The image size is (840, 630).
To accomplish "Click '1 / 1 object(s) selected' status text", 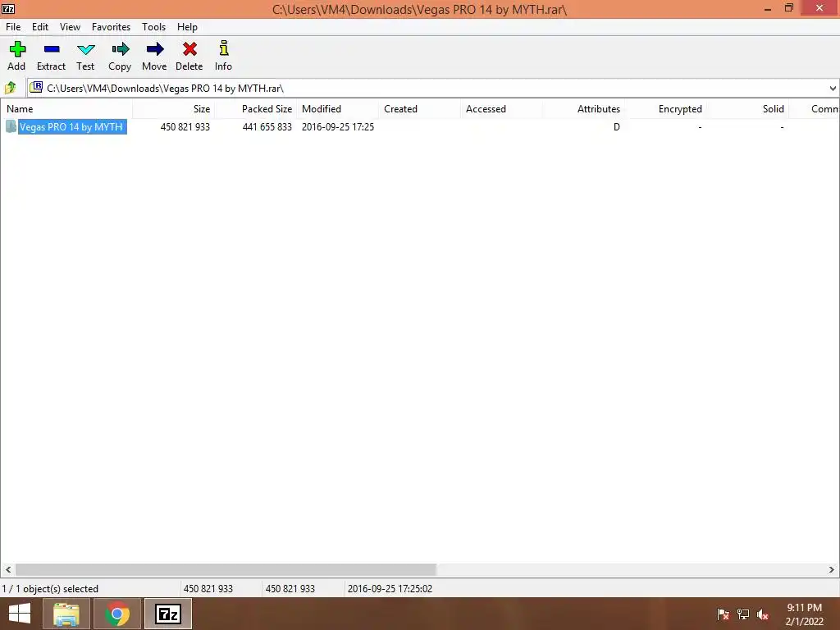I will 50,589.
